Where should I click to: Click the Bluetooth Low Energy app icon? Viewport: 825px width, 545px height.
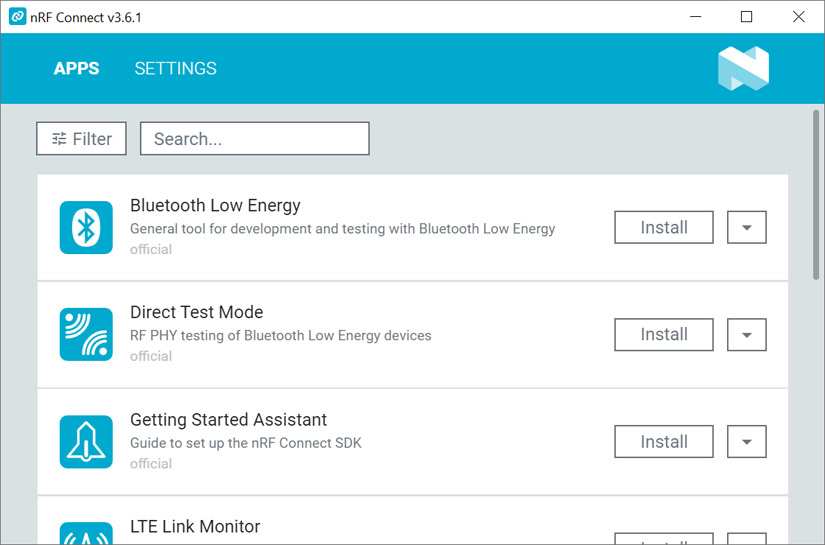tap(86, 227)
